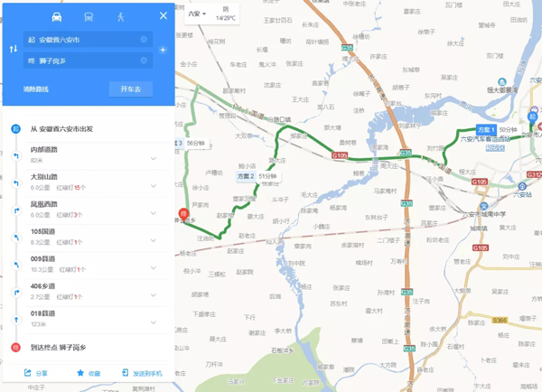Clear the start location 安徽省六安市 field
542x392 pixels.
144,40
